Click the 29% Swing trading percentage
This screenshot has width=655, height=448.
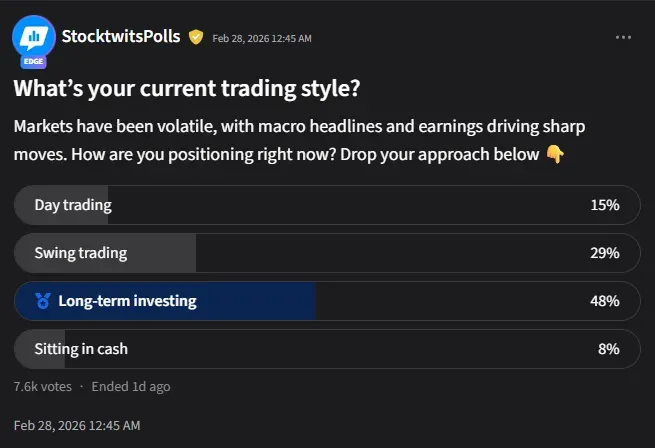point(604,253)
